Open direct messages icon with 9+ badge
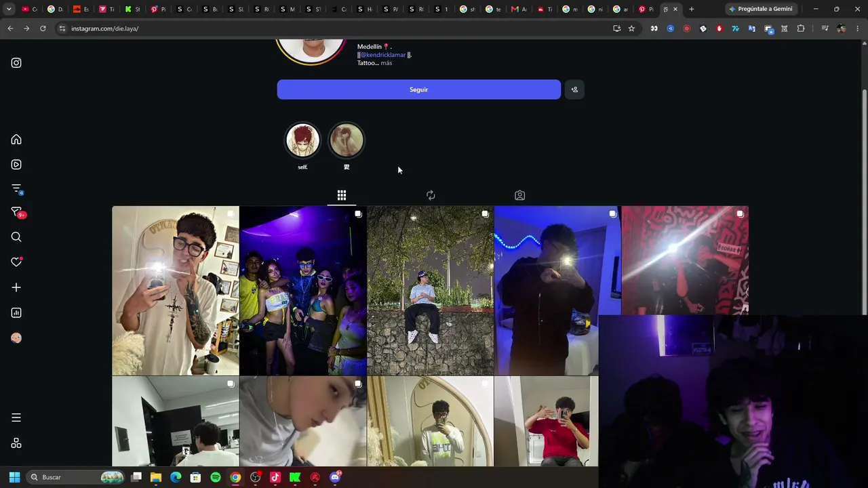The height and width of the screenshot is (488, 868). point(16,213)
